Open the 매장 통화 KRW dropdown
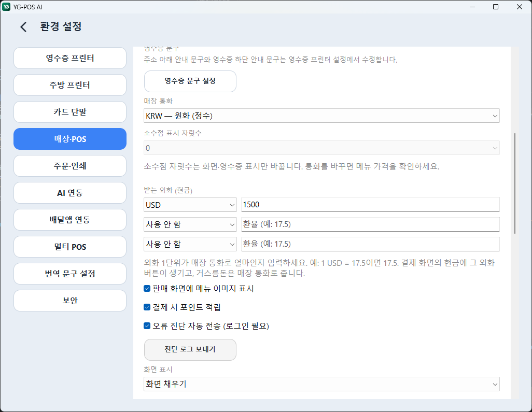This screenshot has width=532, height=412. (x=321, y=116)
